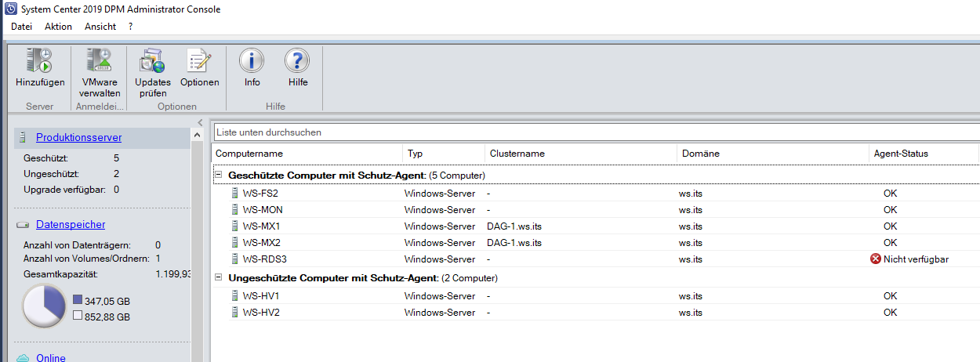Collapse Geschützte Computer mit Schutz-Agent group

(219, 175)
